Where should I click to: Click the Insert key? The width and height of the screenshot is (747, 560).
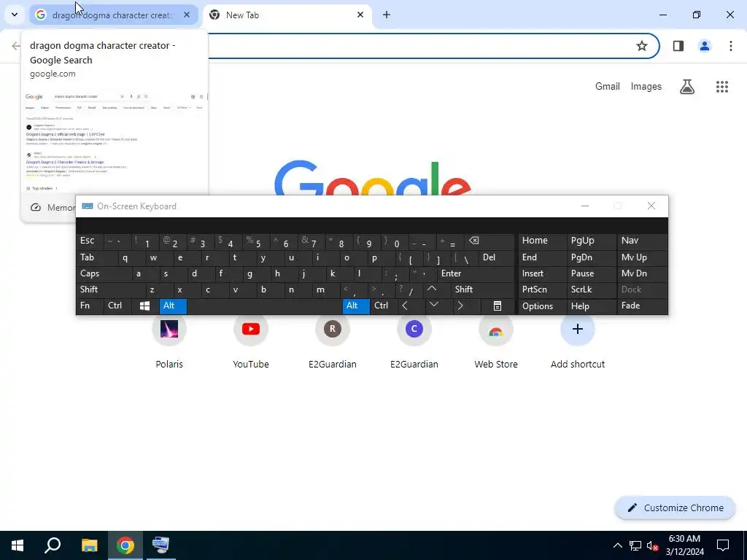point(542,273)
